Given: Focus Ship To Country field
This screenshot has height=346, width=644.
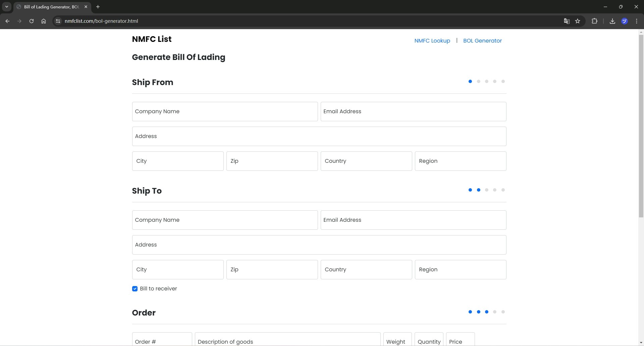Looking at the screenshot, I should point(366,270).
